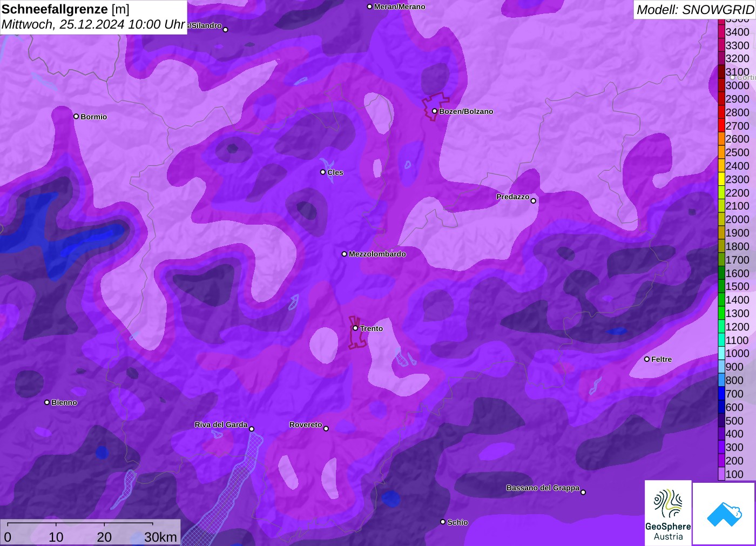Select the Schio city label
The width and height of the screenshot is (756, 546).
pyautogui.click(x=457, y=522)
